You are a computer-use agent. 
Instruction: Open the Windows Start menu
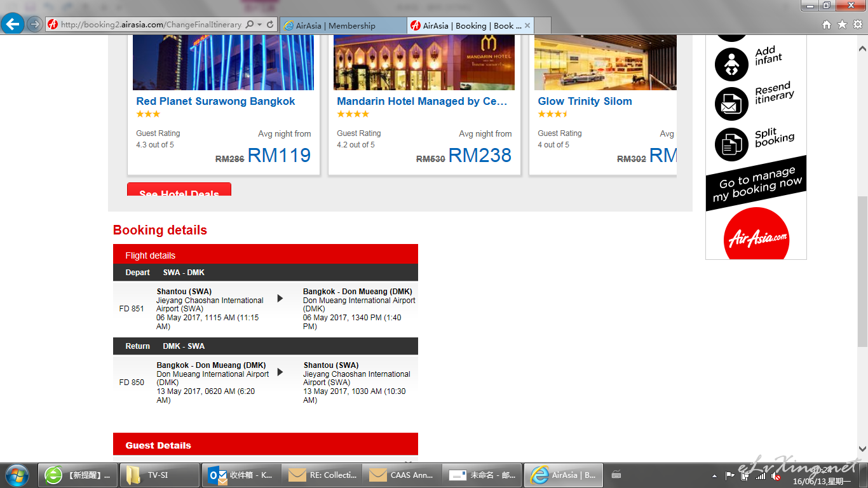[17, 475]
